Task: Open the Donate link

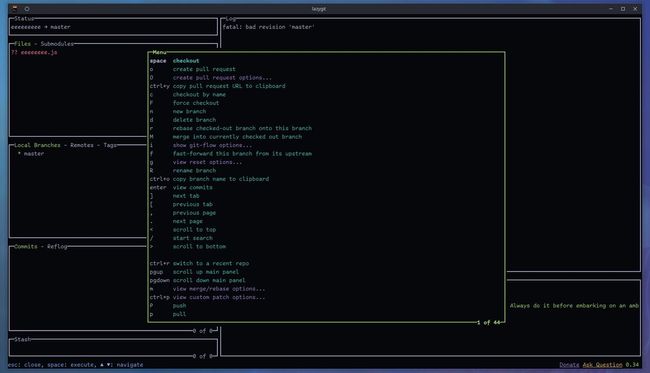Action: click(x=569, y=365)
